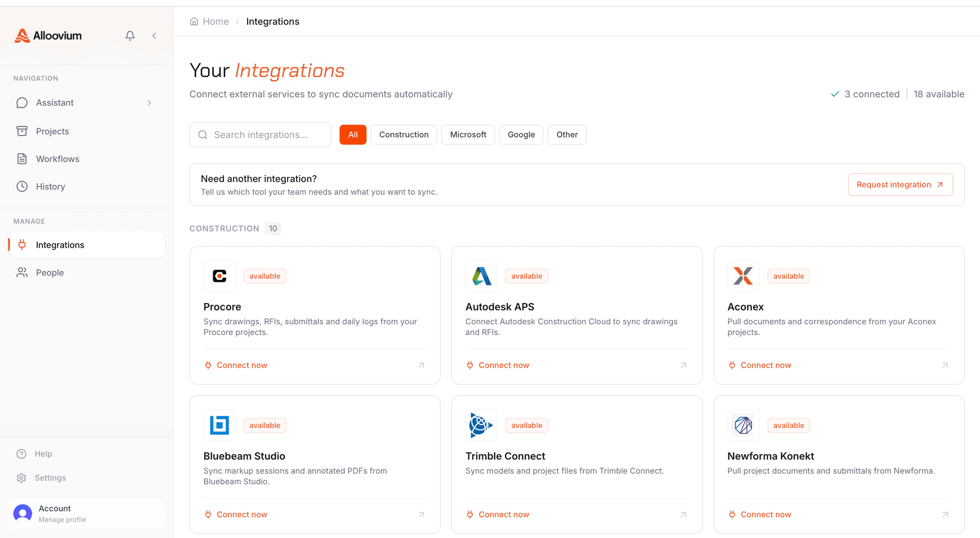Filter by Google
This screenshot has width=980, height=538.
point(521,135)
